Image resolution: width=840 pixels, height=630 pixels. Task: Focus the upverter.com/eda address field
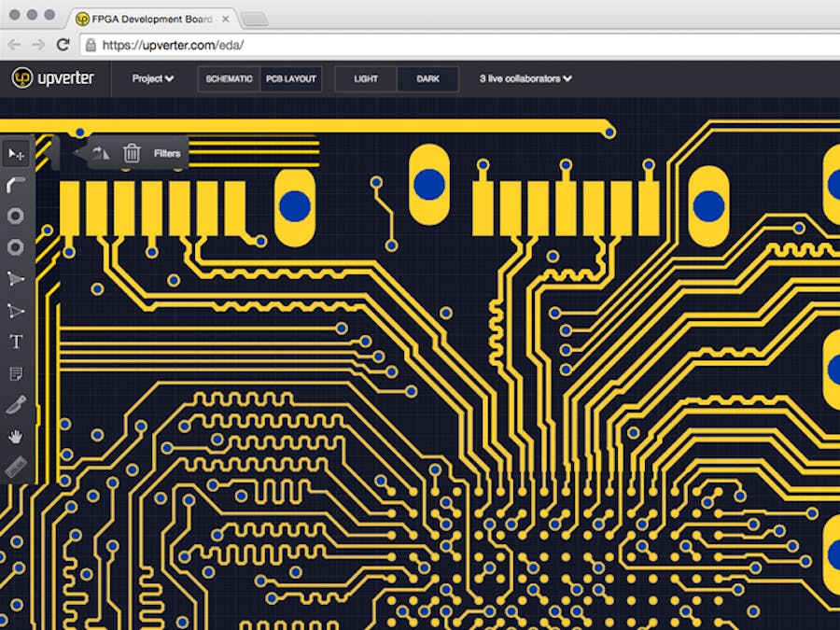coord(459,45)
